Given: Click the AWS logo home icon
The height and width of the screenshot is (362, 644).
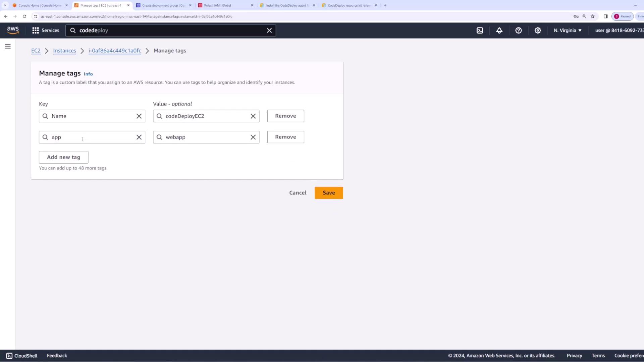Looking at the screenshot, I should (13, 30).
